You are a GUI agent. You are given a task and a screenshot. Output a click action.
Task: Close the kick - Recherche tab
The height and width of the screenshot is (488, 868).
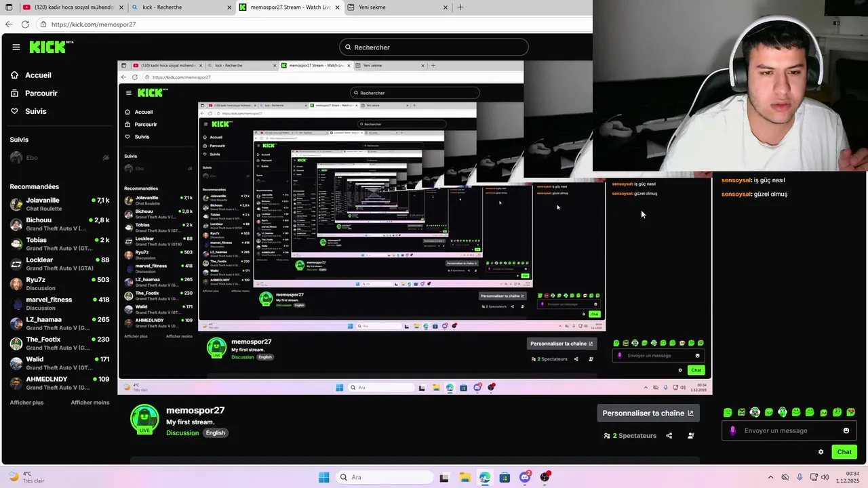click(x=229, y=7)
